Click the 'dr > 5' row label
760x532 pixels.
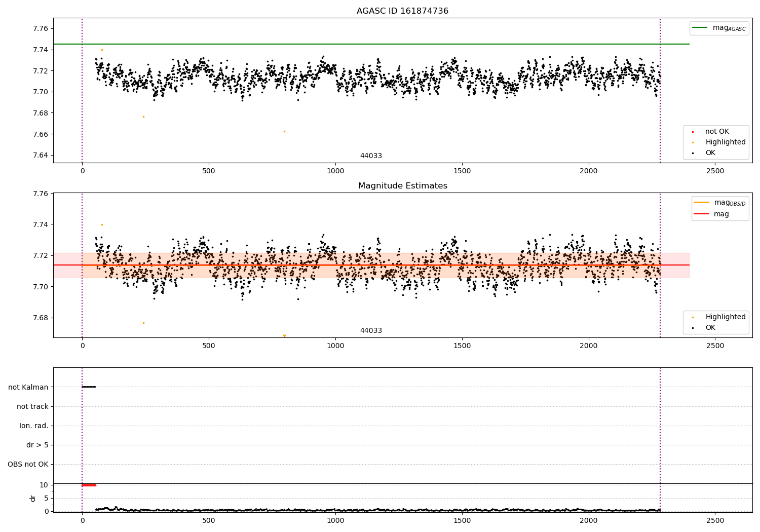(37, 445)
